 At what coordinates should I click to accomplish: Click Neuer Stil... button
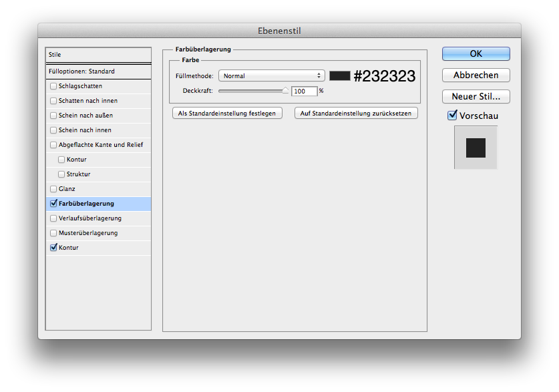point(476,97)
